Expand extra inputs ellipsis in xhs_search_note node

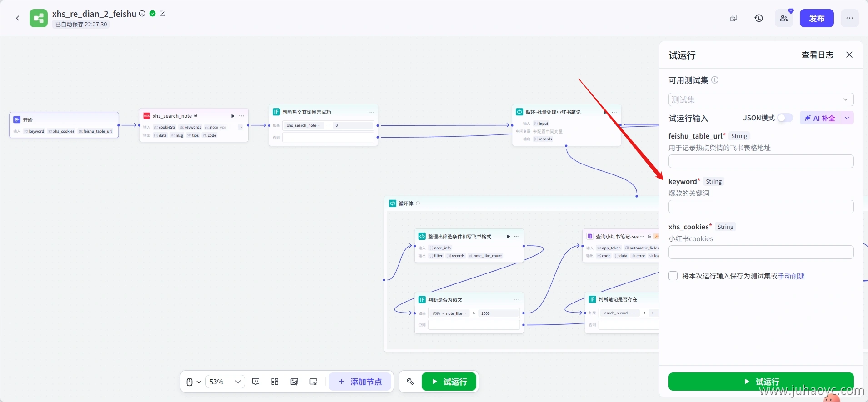(x=240, y=127)
